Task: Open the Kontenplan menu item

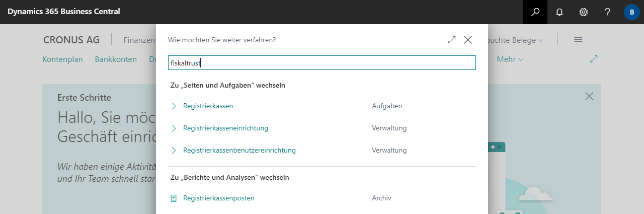Action: click(x=62, y=59)
